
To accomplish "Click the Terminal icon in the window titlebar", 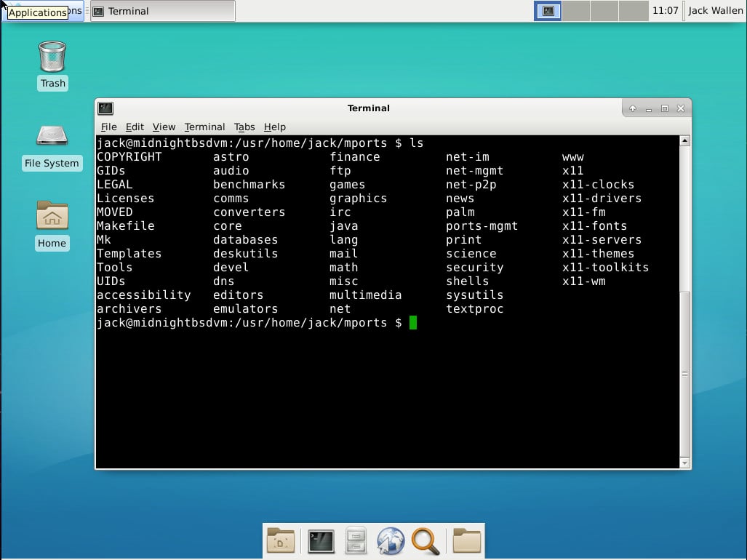I will (105, 108).
